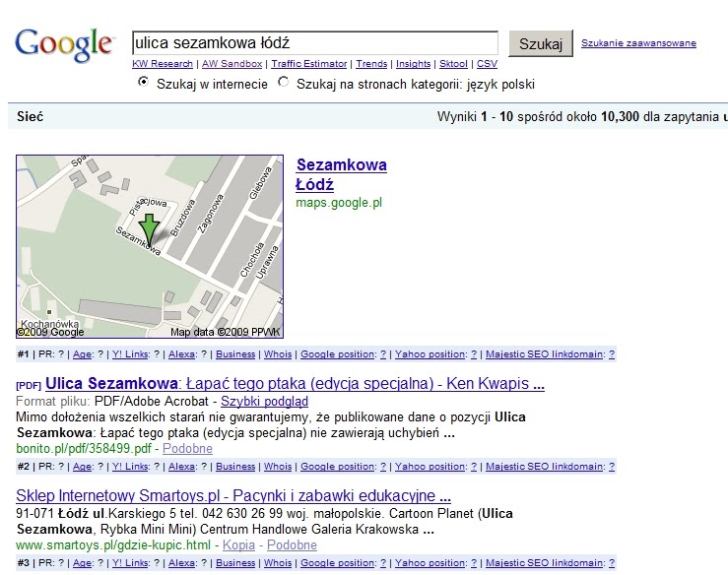Click Yahoo position link in result #3 bar

[x=430, y=563]
